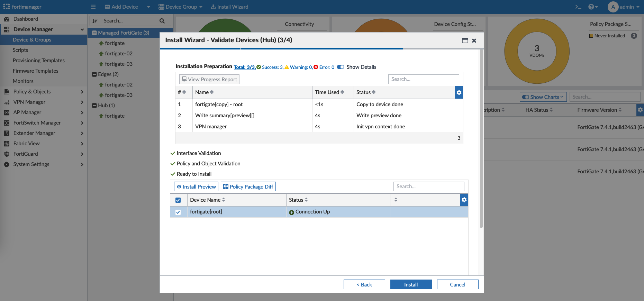Toggle the Show Details switch

[x=341, y=67]
